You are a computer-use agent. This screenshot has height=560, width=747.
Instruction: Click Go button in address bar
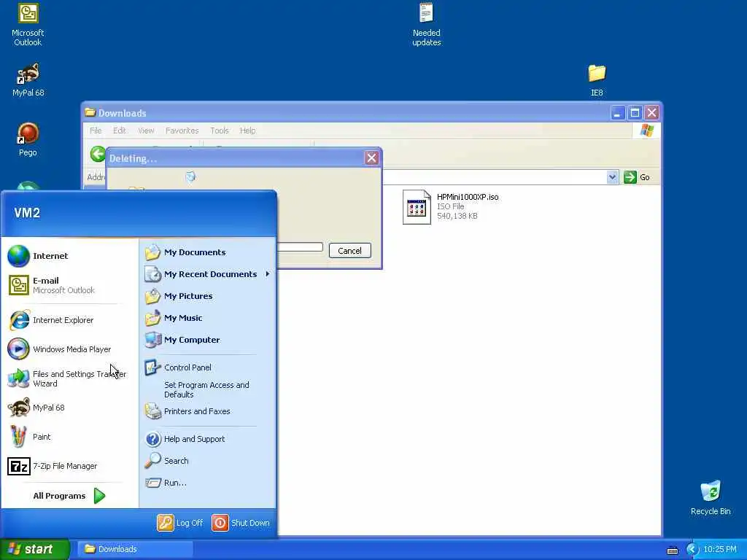637,177
